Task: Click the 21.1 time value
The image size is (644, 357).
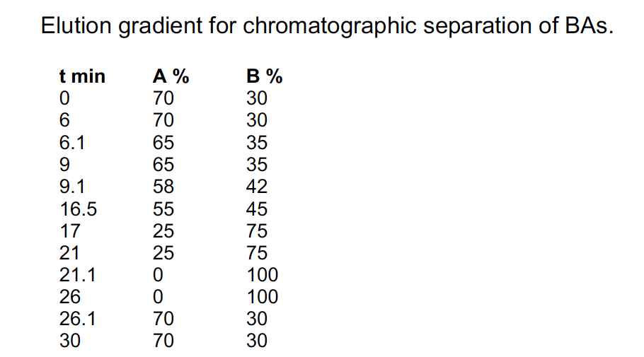Action: click(x=78, y=274)
